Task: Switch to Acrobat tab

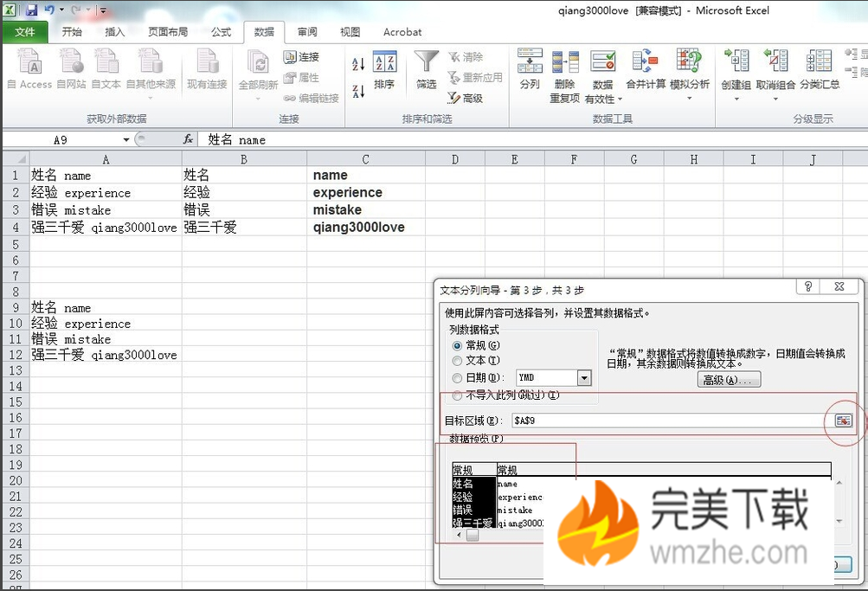Action: tap(402, 32)
